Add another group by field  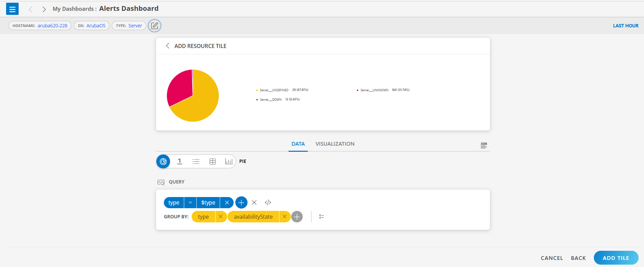[297, 217]
